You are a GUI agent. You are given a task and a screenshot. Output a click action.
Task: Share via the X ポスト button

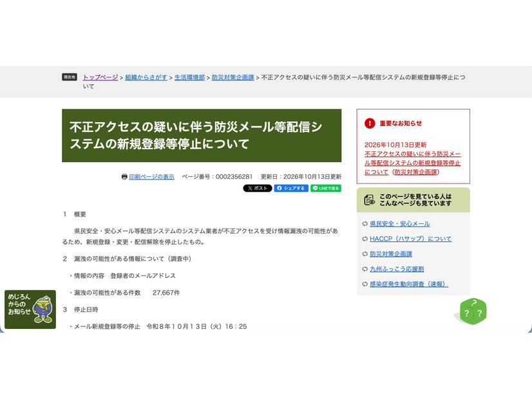[x=258, y=188]
